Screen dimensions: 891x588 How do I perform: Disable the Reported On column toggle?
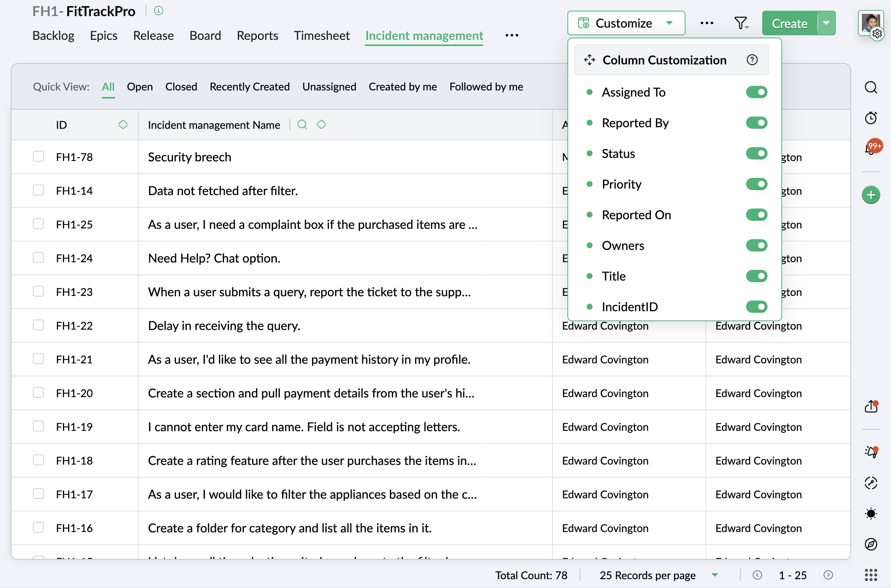(x=756, y=215)
